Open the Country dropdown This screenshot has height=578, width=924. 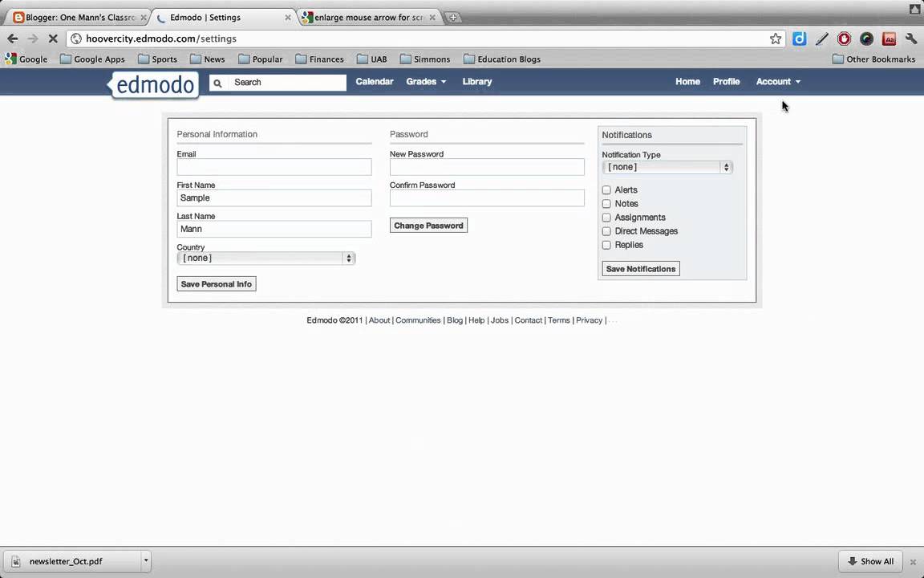point(265,258)
